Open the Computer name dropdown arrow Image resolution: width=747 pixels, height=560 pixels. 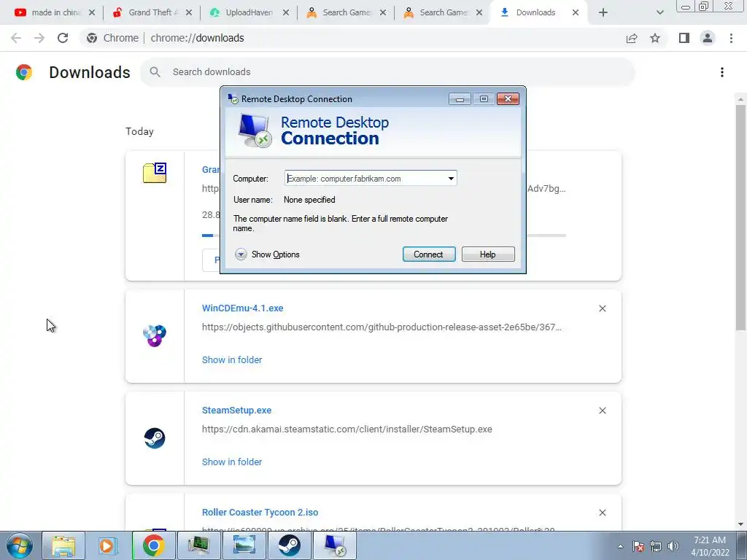tap(451, 179)
